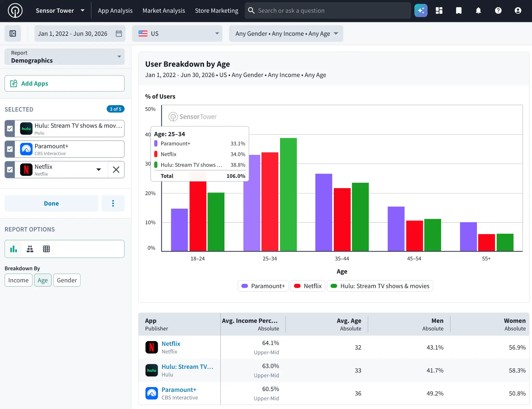Viewport: 532px width, 409px height.
Task: Open the user account profile icon
Action: tap(518, 11)
